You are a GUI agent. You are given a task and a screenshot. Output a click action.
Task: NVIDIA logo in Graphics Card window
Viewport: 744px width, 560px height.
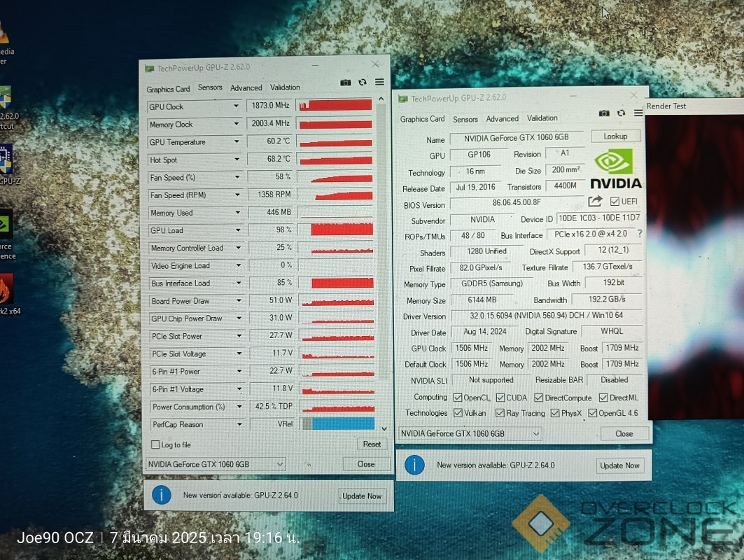pyautogui.click(x=616, y=169)
